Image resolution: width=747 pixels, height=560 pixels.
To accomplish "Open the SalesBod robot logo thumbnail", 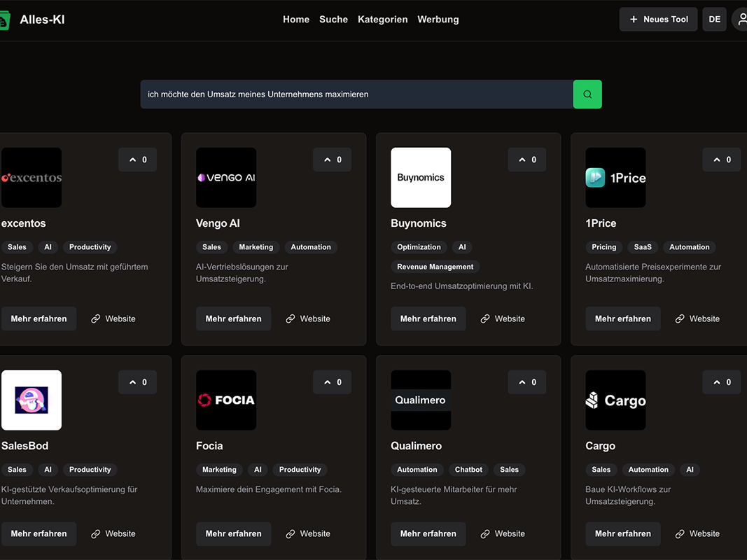I will (32, 400).
